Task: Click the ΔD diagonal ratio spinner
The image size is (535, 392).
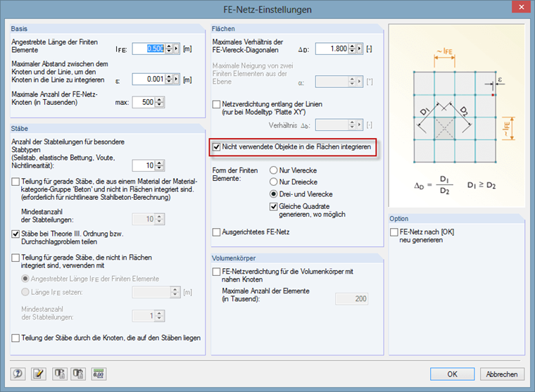Action: pyautogui.click(x=353, y=49)
